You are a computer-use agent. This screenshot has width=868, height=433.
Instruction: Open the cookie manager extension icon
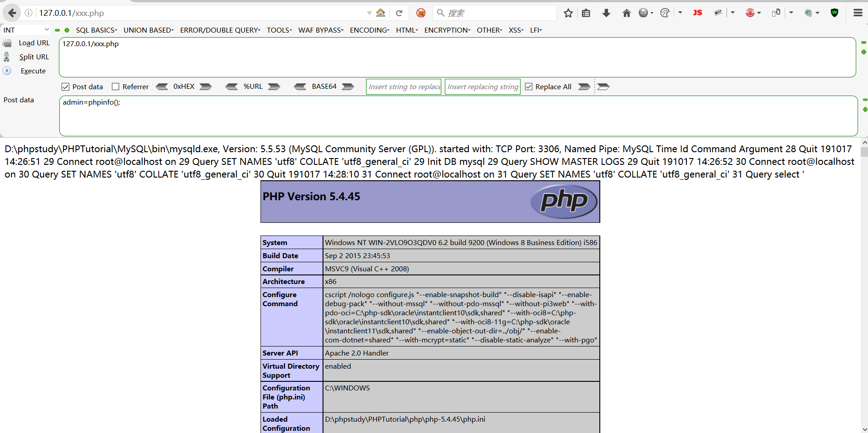[665, 13]
